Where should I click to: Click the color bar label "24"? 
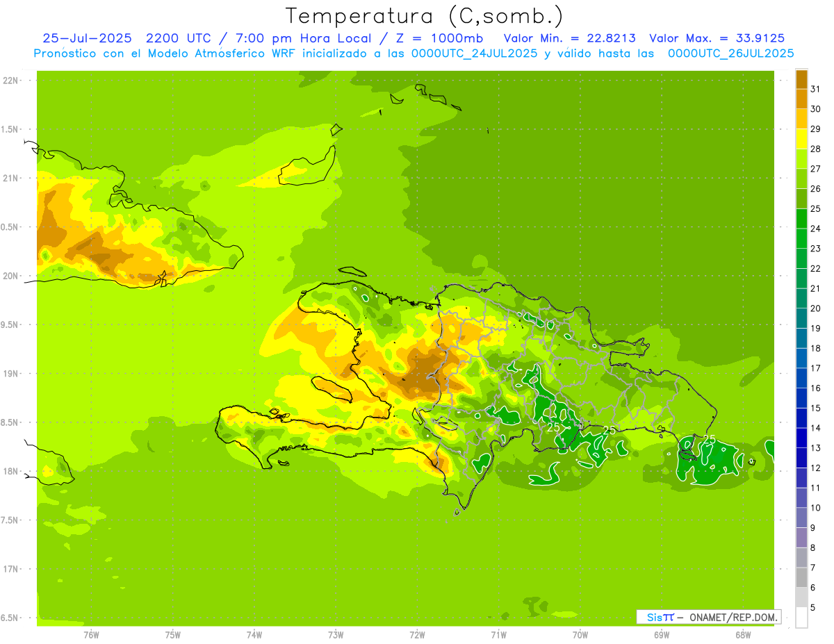tap(815, 229)
